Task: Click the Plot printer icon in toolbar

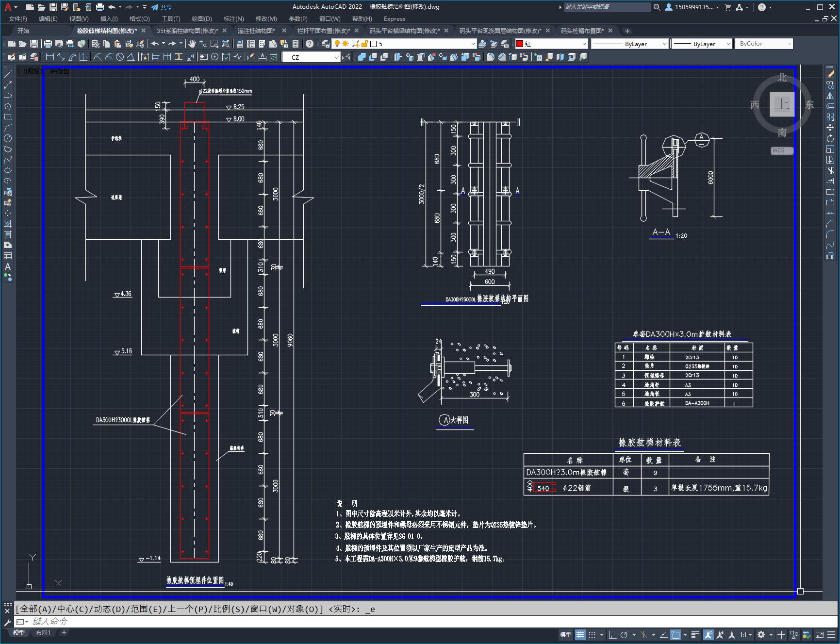Action: 48,44
